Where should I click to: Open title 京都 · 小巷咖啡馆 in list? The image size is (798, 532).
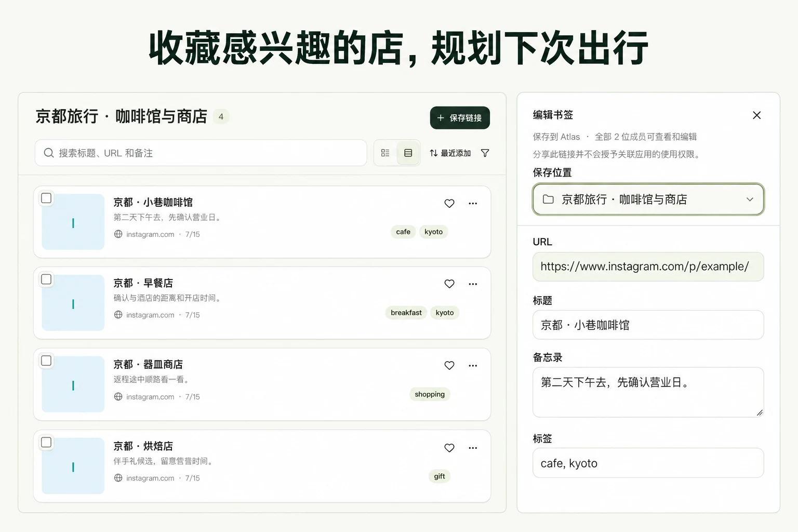[153, 202]
